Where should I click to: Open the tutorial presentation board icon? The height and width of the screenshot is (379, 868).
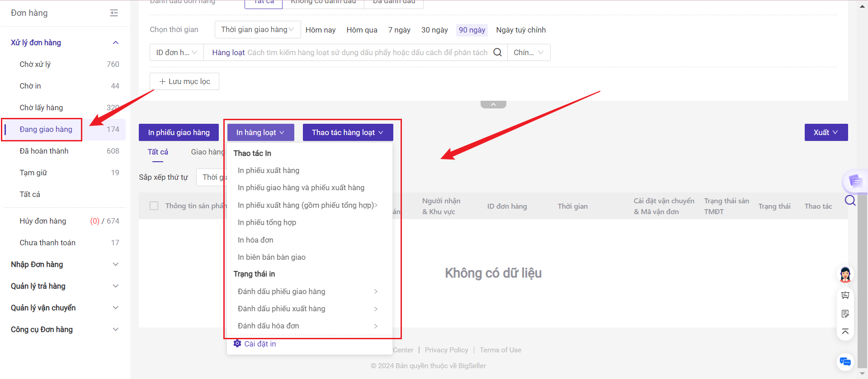[845, 295]
